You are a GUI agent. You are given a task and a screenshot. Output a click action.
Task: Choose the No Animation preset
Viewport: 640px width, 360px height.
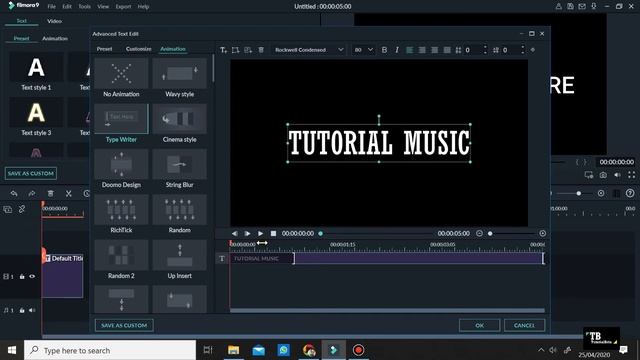(121, 78)
